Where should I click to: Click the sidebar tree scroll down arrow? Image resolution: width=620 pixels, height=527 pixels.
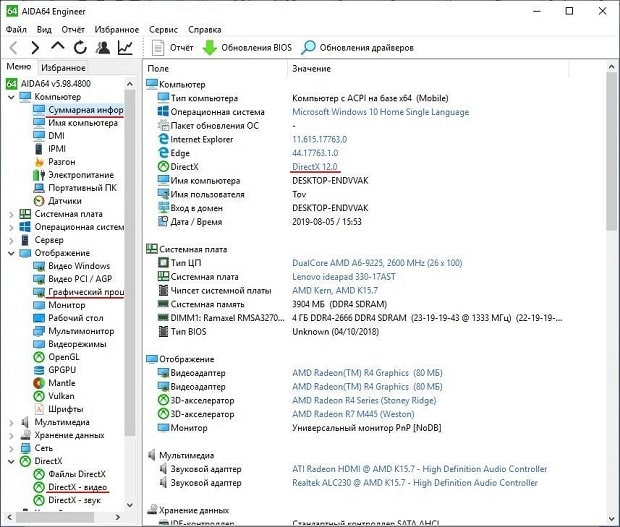(x=129, y=505)
